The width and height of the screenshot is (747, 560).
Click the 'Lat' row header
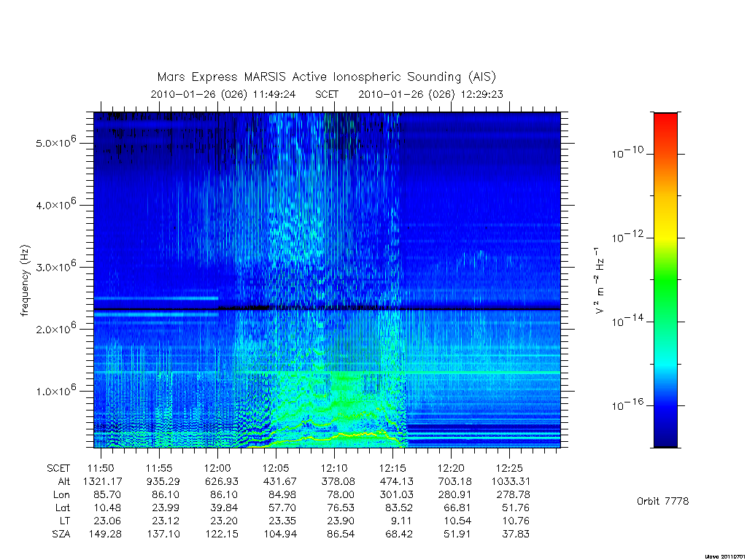63,507
